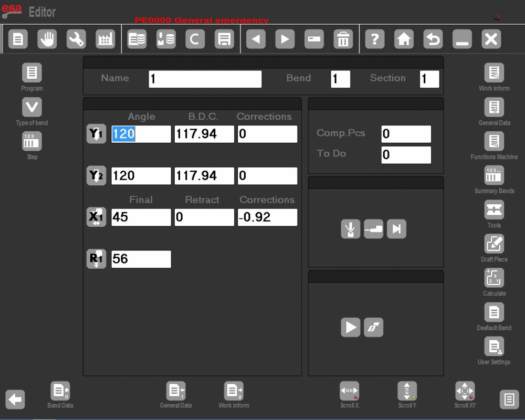Select Type of bend icon
This screenshot has width=525, height=420.
[32, 108]
